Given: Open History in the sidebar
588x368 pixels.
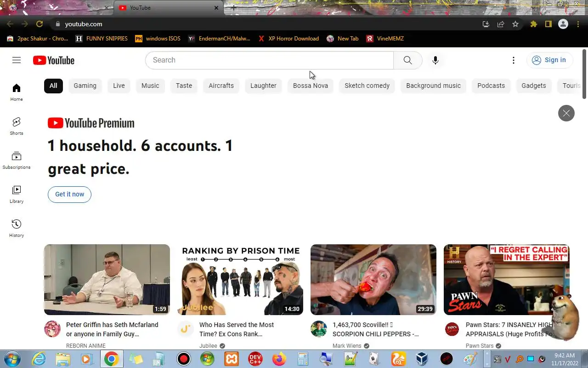Looking at the screenshot, I should click(17, 229).
